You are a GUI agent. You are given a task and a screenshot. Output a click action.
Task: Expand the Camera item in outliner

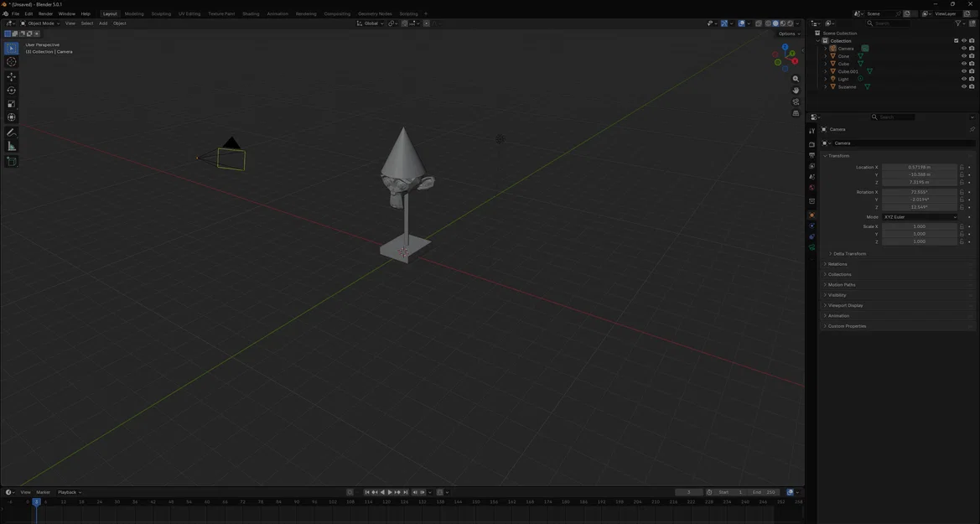coord(826,48)
